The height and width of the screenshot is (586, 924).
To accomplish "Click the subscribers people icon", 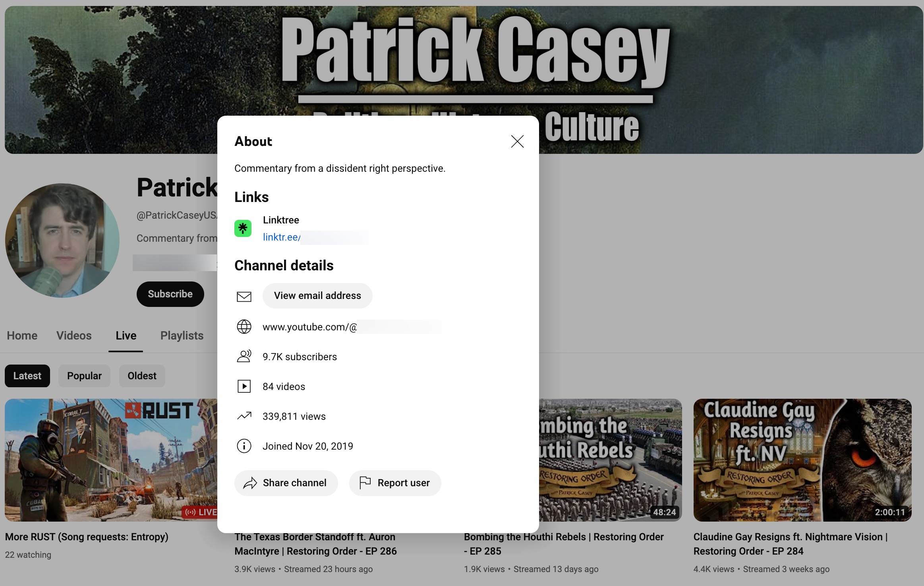I will pyautogui.click(x=244, y=356).
